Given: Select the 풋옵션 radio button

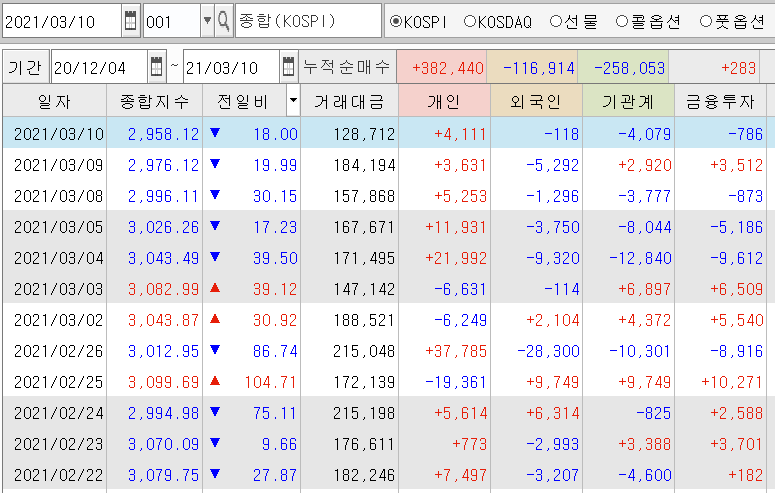Looking at the screenshot, I should [x=706, y=21].
